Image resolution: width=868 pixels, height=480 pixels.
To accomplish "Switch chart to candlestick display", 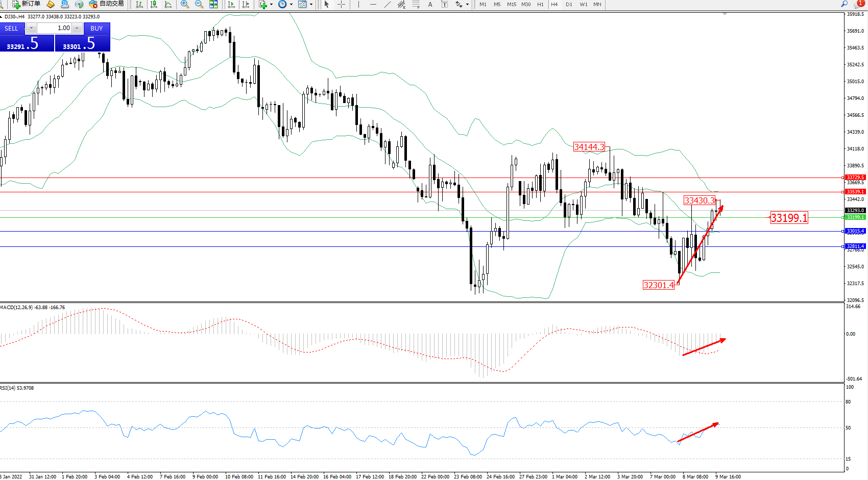I will point(154,4).
